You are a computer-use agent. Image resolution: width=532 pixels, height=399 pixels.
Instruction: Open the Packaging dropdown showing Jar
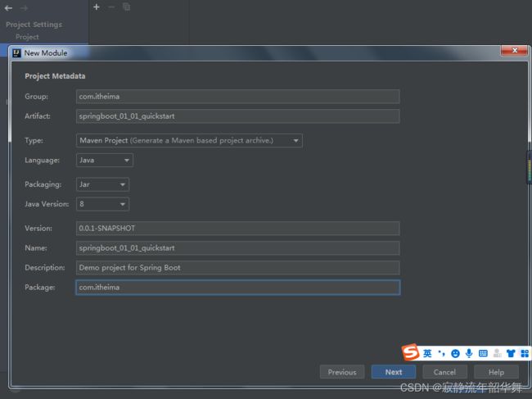[102, 184]
